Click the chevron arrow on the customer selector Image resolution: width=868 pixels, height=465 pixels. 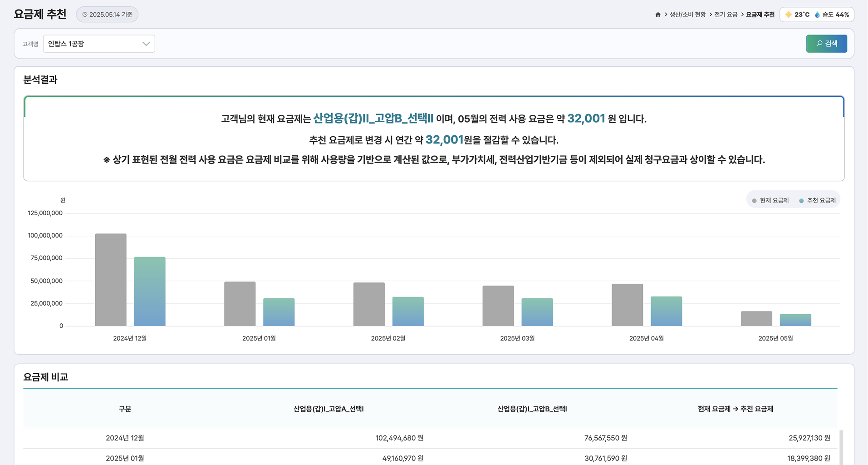[146, 44]
